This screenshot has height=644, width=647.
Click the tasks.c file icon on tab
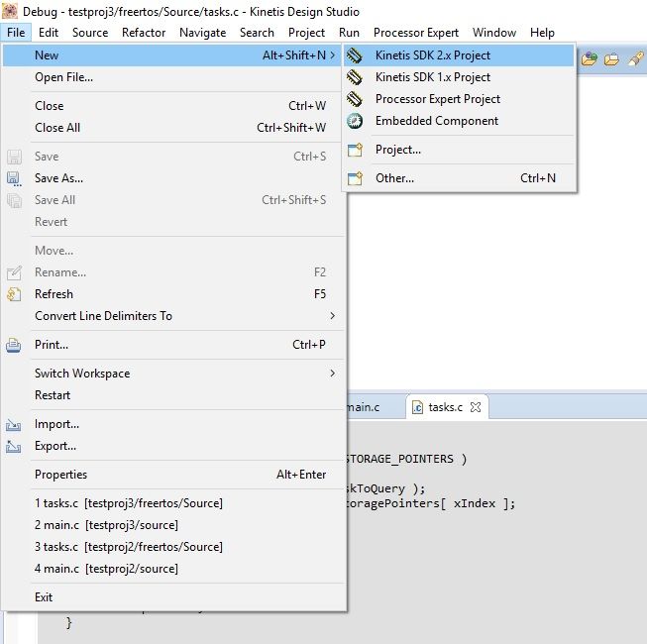417,407
